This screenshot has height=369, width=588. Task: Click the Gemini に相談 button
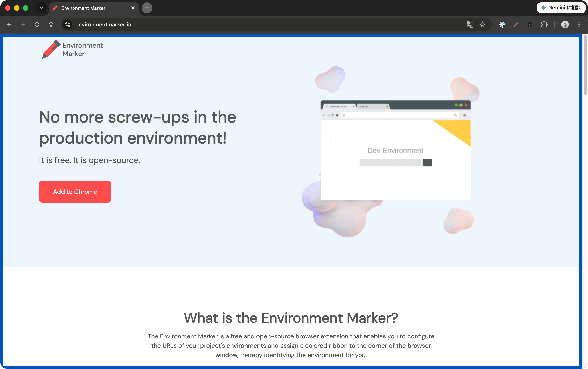(561, 8)
